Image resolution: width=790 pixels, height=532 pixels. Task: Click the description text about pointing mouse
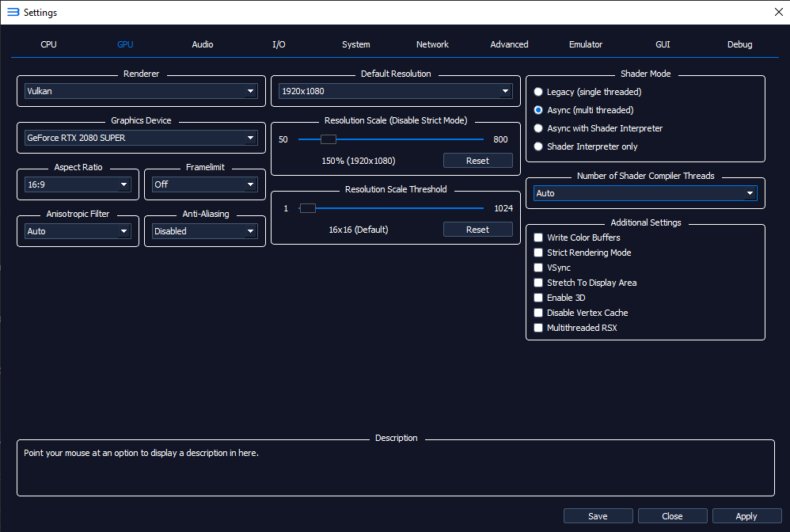141,453
